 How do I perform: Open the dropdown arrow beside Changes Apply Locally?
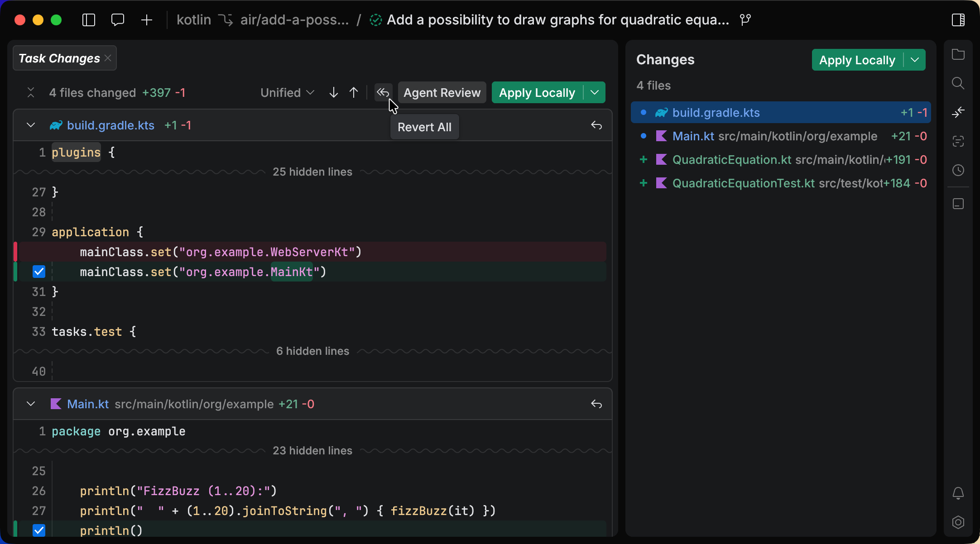coord(915,60)
